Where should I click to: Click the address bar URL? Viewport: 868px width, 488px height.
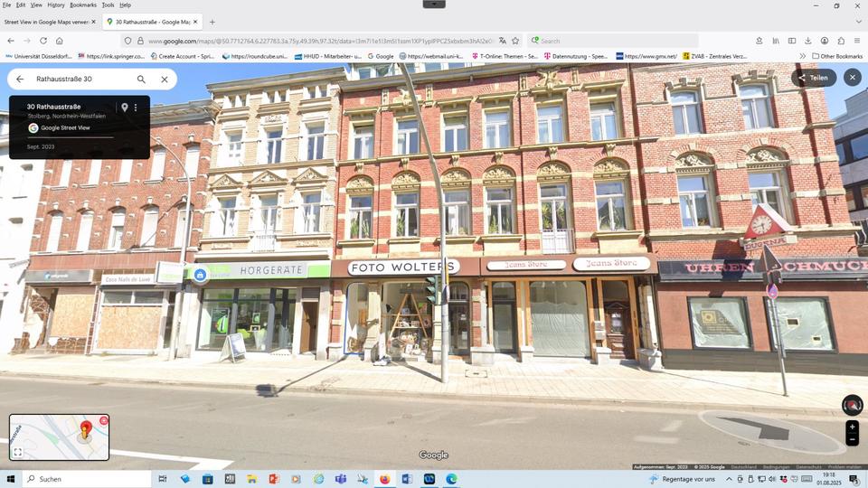[x=320, y=41]
